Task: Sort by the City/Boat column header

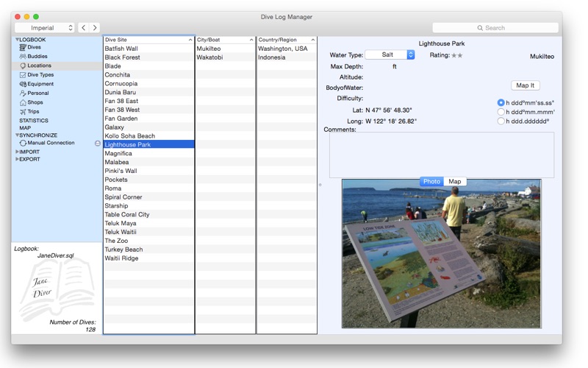Action: 225,40
